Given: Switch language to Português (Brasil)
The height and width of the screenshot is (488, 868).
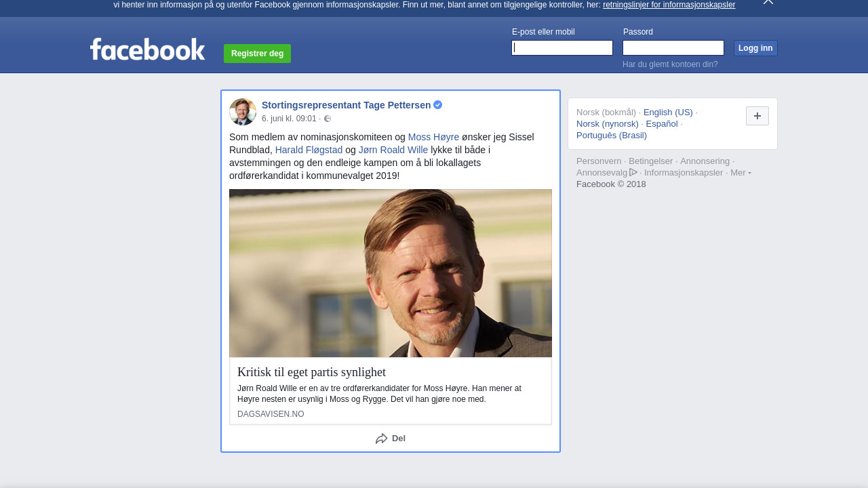Looking at the screenshot, I should pos(612,136).
